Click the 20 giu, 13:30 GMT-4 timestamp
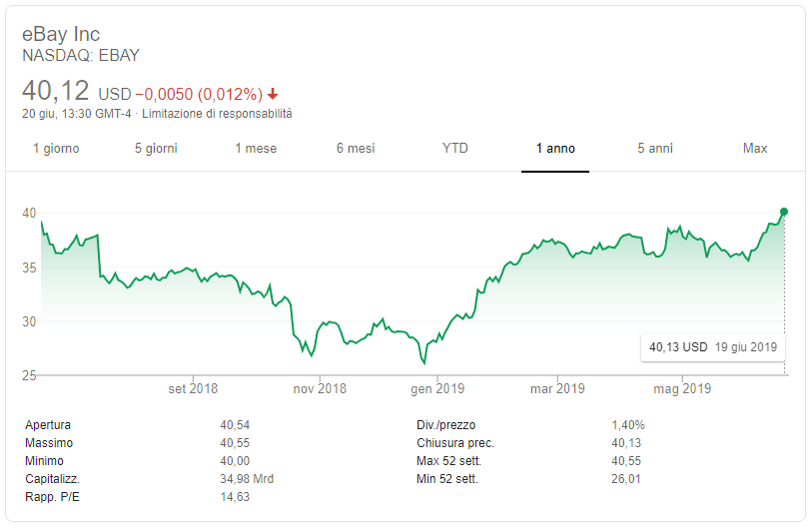Screen dimensions: 812x528 77,114
